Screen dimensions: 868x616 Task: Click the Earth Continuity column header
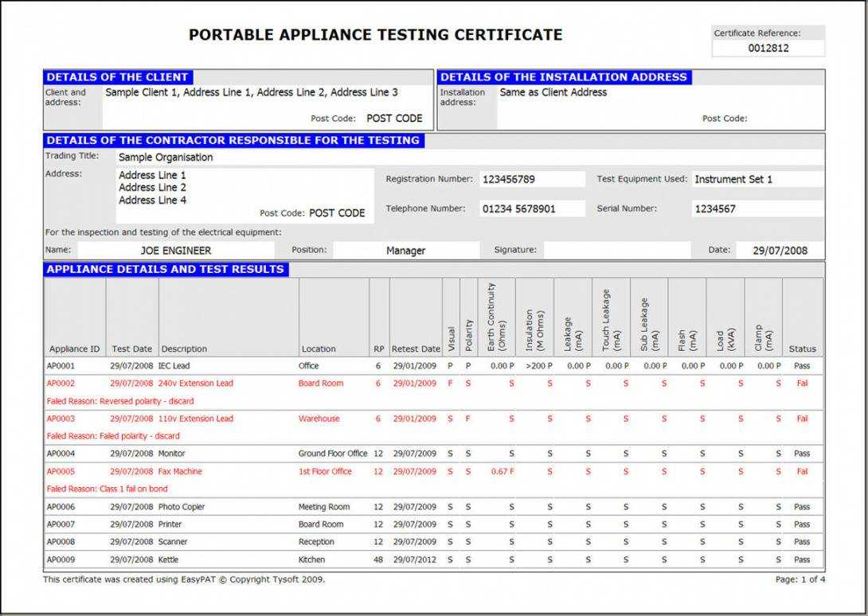point(496,318)
